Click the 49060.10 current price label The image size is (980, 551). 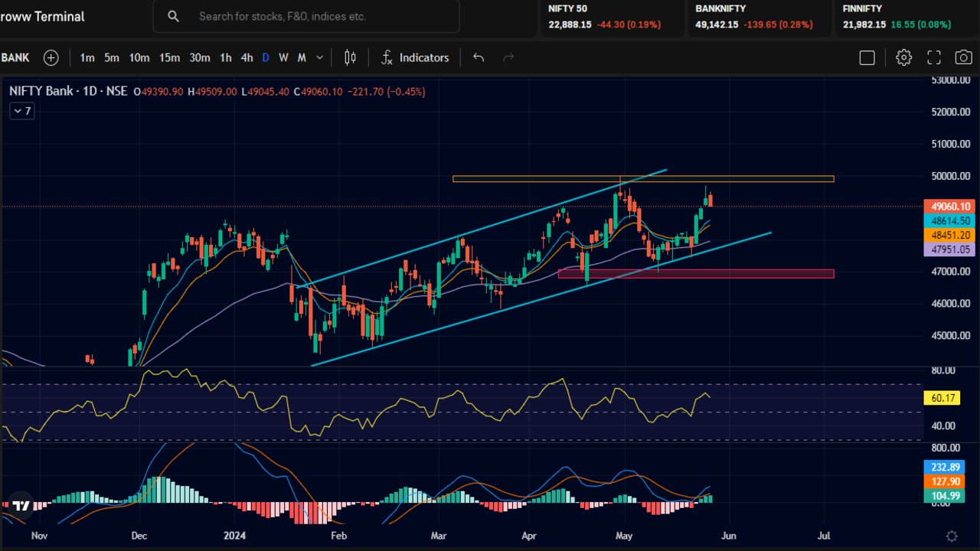[950, 207]
